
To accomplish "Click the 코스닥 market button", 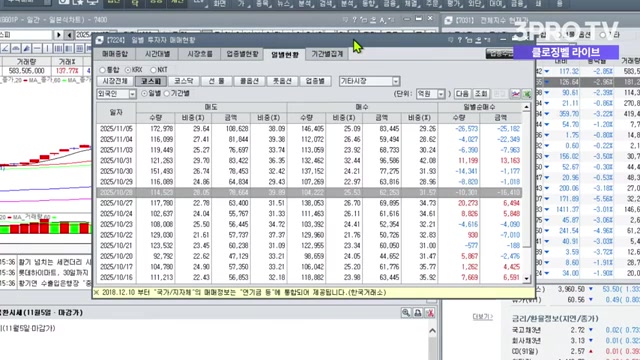I will pyautogui.click(x=184, y=81).
